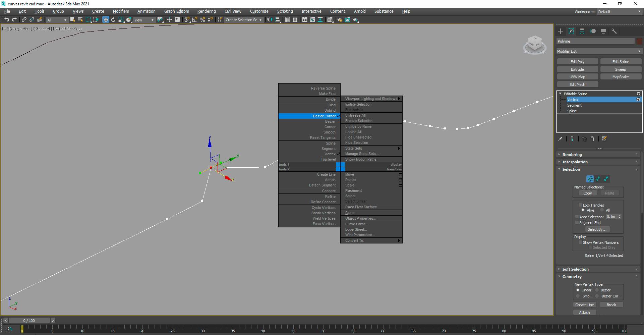
Task: Open the Rendering menu
Action: pyautogui.click(x=206, y=11)
